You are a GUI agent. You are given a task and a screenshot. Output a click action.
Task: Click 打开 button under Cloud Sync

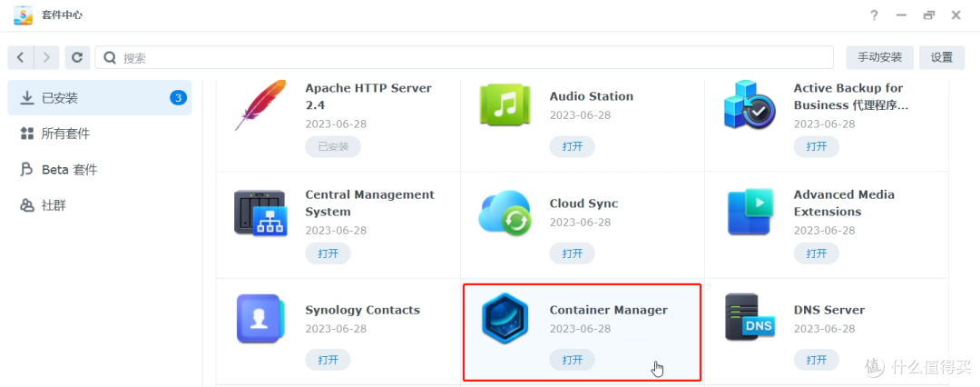pyautogui.click(x=572, y=253)
